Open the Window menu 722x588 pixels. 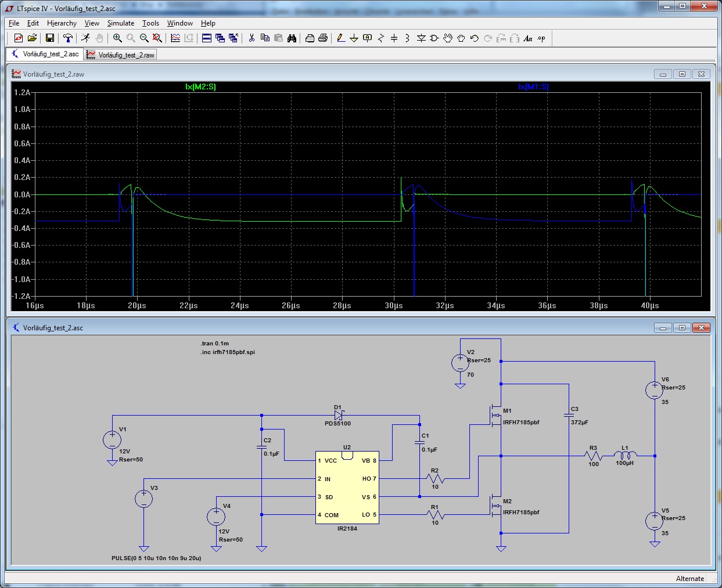pyautogui.click(x=180, y=23)
